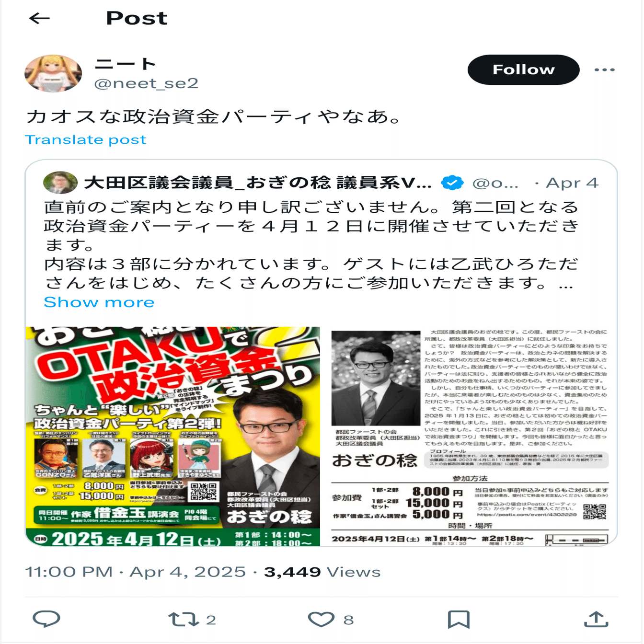The width and height of the screenshot is (644, 644).
Task: Open the black-and-white profile flyer image
Action: 470,437
